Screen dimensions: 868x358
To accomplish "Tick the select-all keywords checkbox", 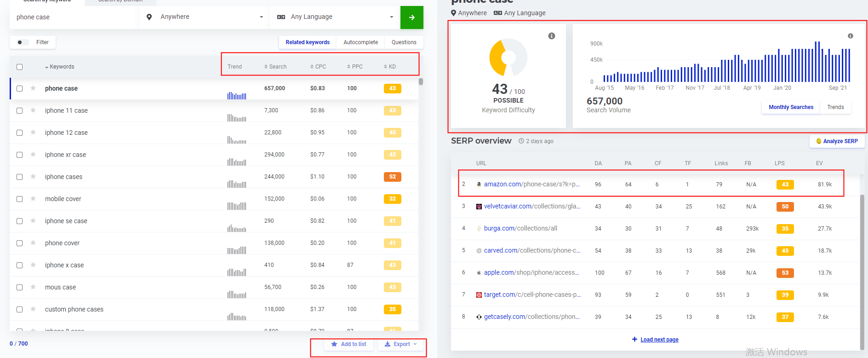I will pyautogui.click(x=19, y=67).
